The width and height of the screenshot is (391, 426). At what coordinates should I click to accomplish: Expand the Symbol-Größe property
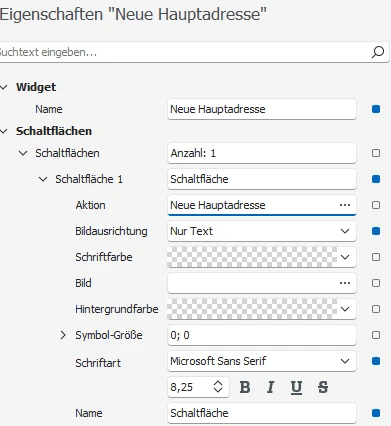63,335
